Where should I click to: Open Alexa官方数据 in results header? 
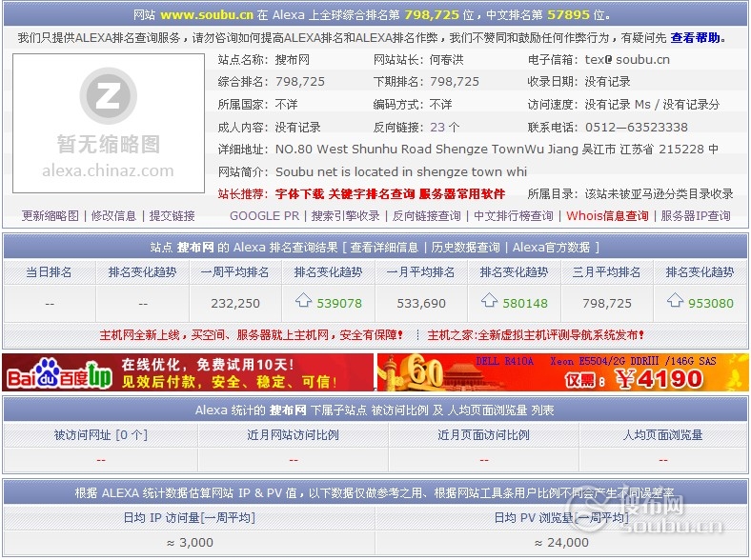pyautogui.click(x=551, y=248)
